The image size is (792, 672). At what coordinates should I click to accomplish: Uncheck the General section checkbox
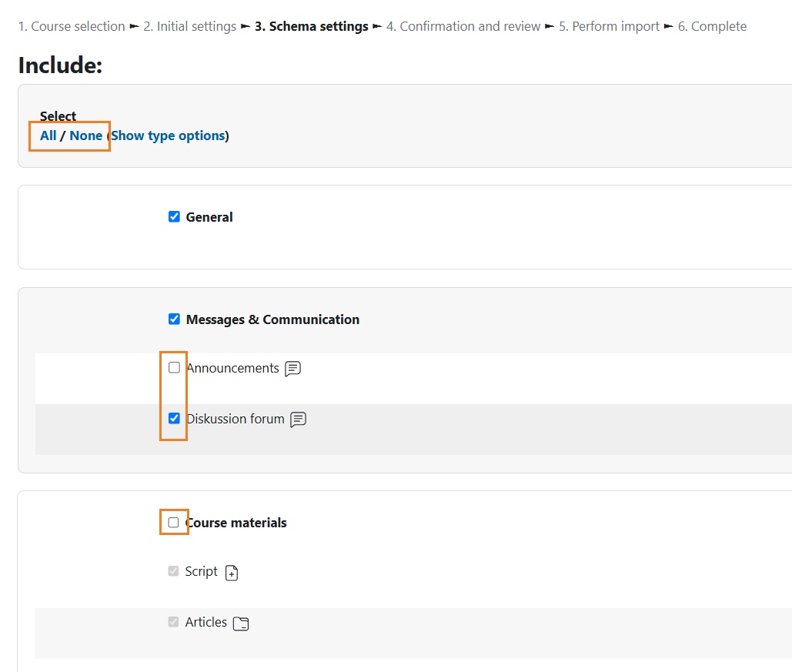(174, 217)
